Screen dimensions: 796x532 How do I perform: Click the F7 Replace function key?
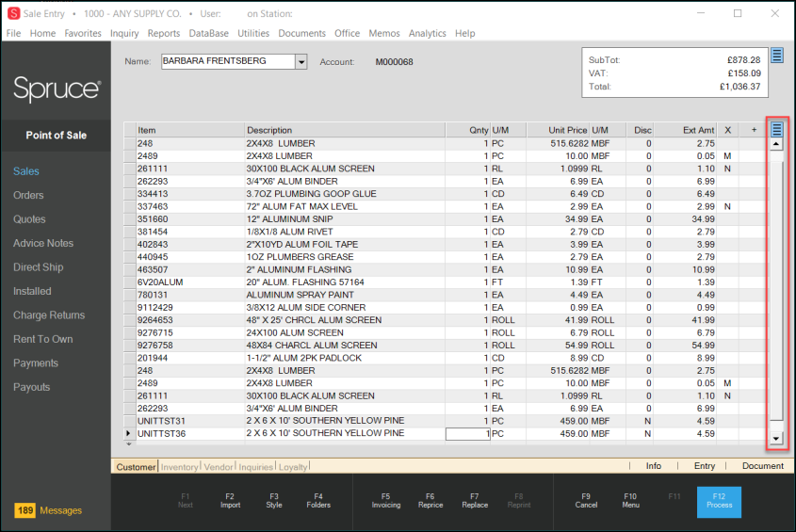475,501
